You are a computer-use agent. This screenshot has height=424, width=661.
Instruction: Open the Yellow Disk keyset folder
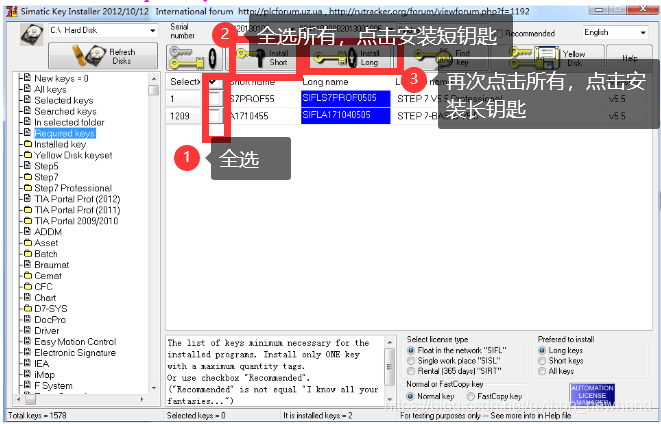pyautogui.click(x=73, y=155)
